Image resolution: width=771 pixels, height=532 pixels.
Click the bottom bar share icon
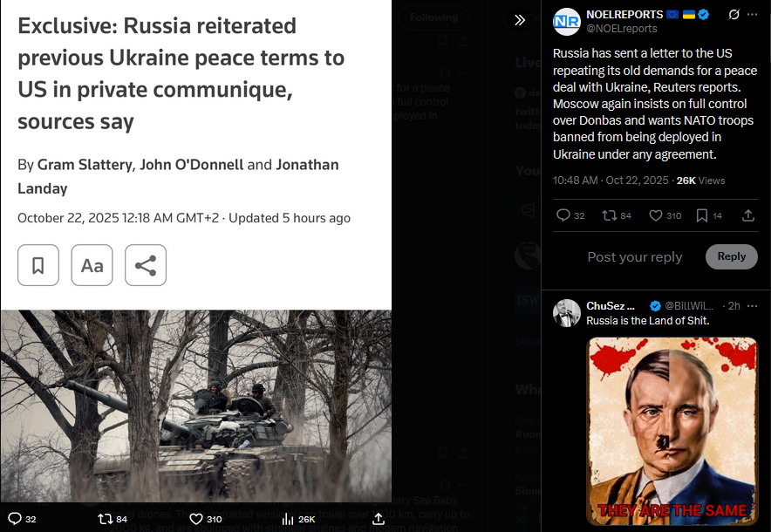pos(379,519)
